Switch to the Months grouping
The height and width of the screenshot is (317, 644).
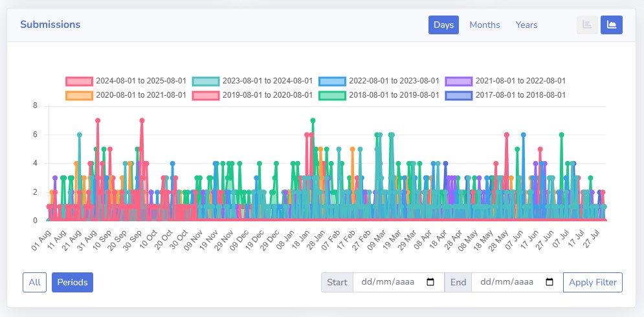[485, 25]
